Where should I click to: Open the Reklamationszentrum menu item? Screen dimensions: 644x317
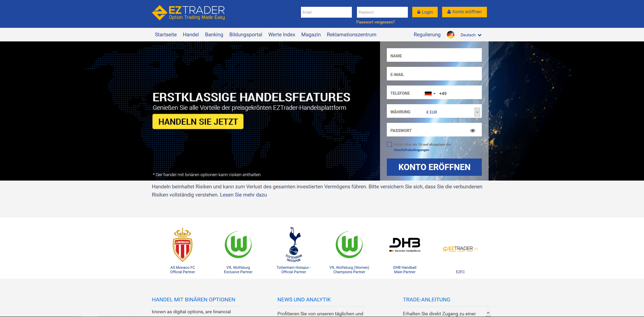point(352,35)
